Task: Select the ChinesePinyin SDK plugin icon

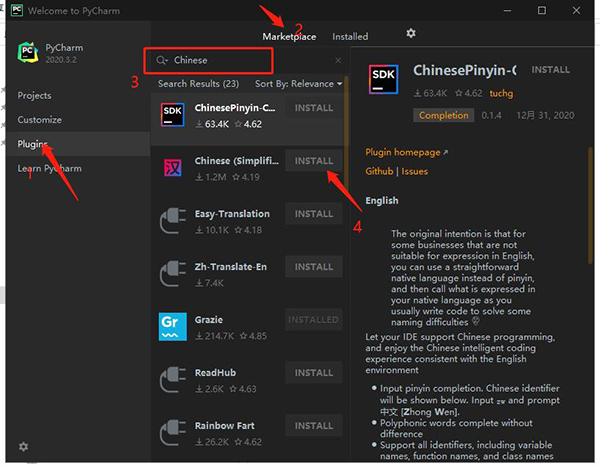Action: pos(173,115)
